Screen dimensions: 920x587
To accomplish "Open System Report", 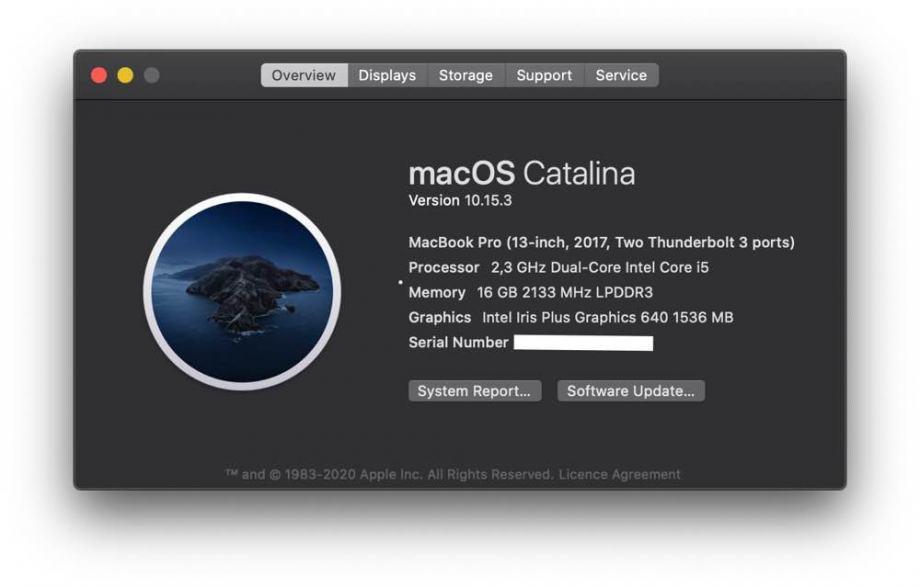I will click(x=475, y=391).
